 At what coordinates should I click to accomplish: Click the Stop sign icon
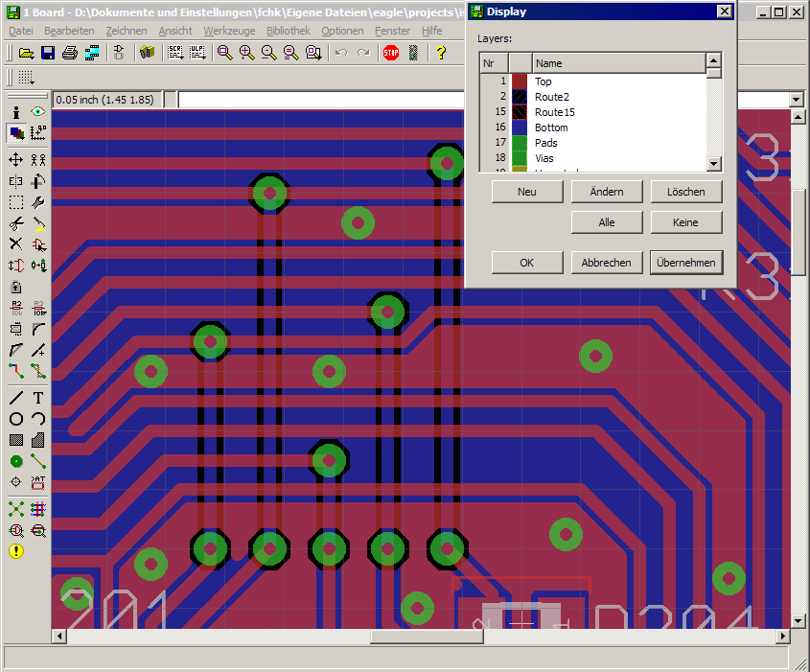click(x=391, y=53)
